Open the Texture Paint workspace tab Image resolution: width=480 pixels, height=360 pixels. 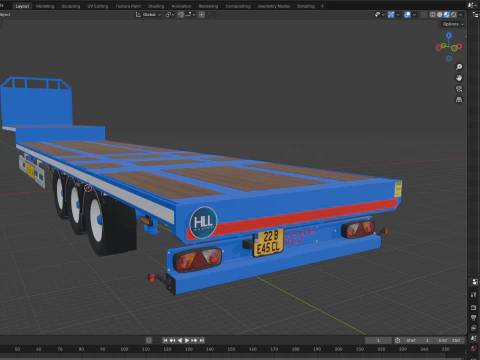click(x=128, y=6)
